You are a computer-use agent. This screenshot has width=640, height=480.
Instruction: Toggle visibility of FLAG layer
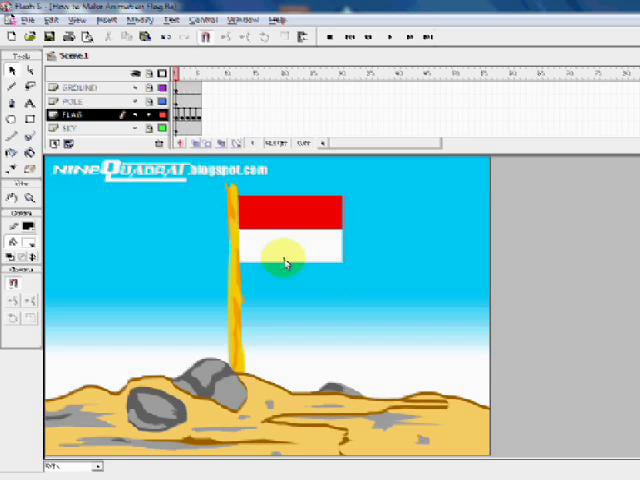click(x=135, y=115)
